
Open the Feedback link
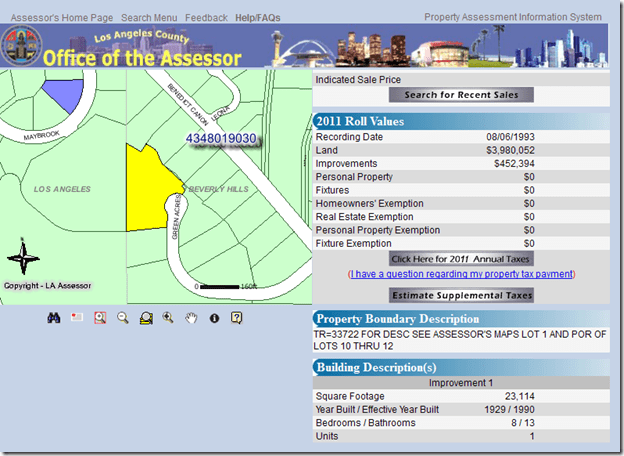pos(206,18)
